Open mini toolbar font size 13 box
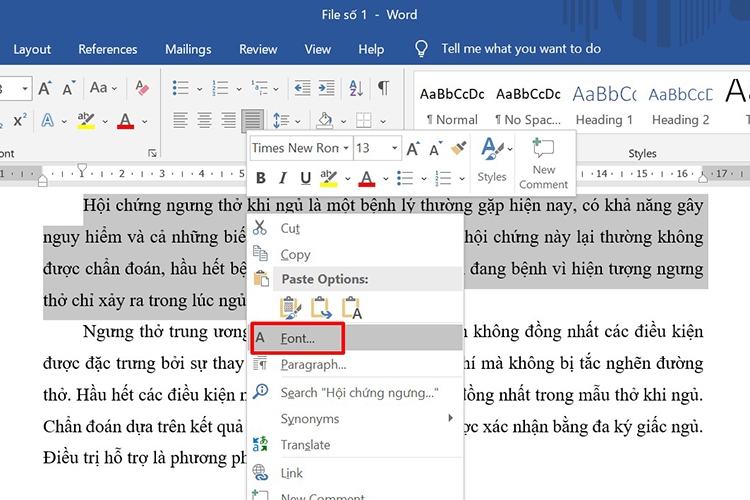The image size is (750, 500). 377,148
